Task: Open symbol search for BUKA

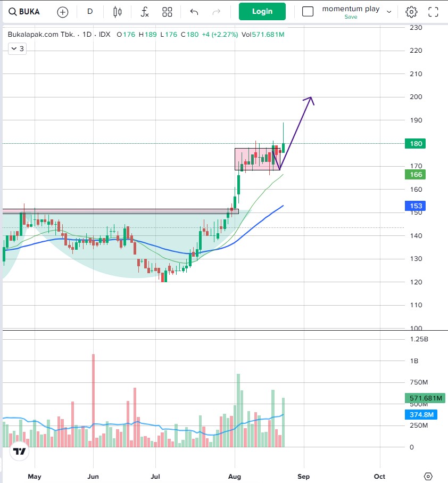Action: [24, 12]
